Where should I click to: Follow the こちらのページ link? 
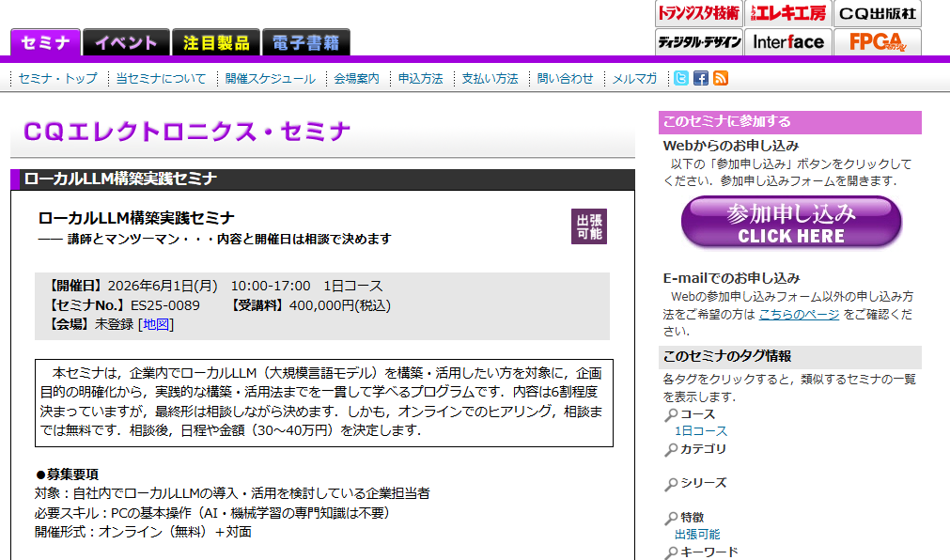click(799, 314)
